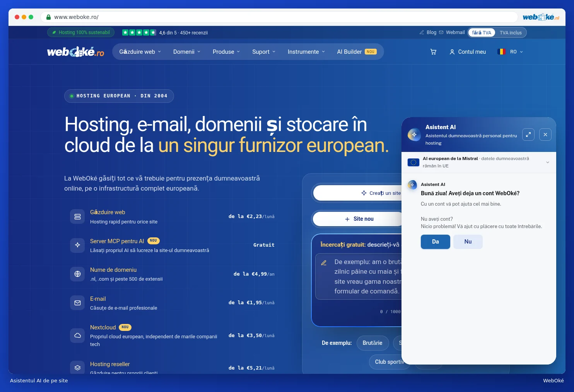Viewport: 574px width, 392px height.
Task: Answer 'Da' in the AI assistant
Action: pos(436,242)
